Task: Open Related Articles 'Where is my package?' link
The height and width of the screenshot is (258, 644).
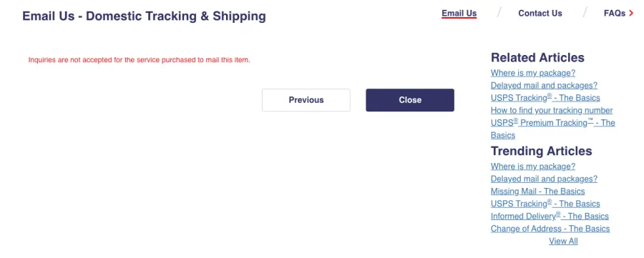Action: 533,73
